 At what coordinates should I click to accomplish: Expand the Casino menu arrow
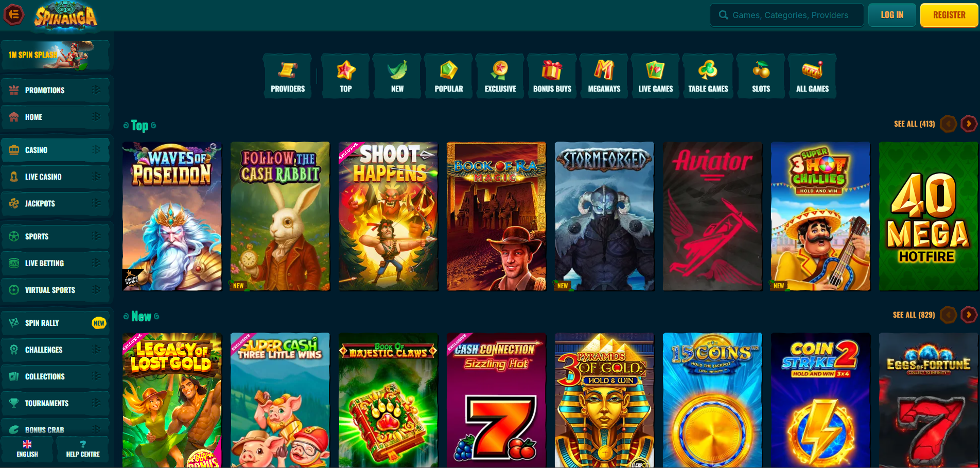(96, 150)
